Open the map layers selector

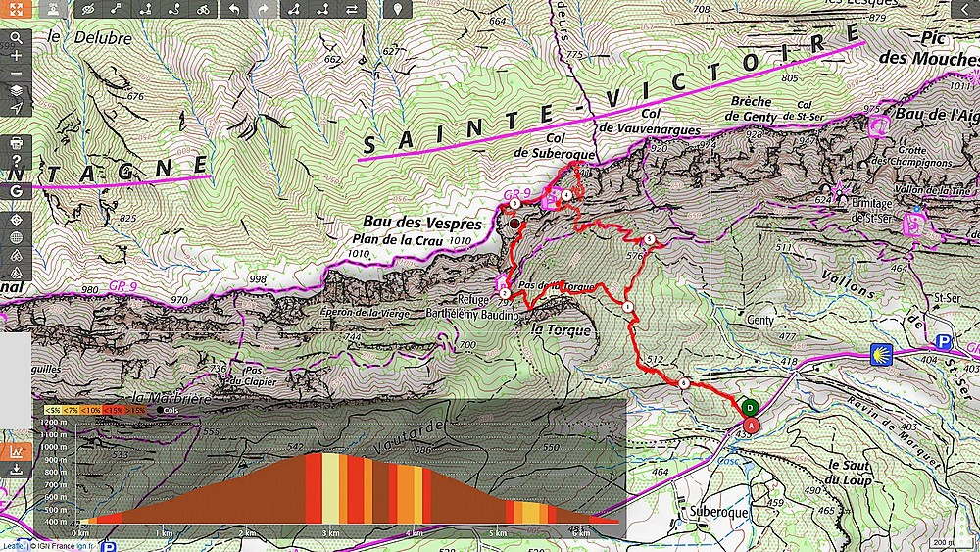pyautogui.click(x=16, y=90)
